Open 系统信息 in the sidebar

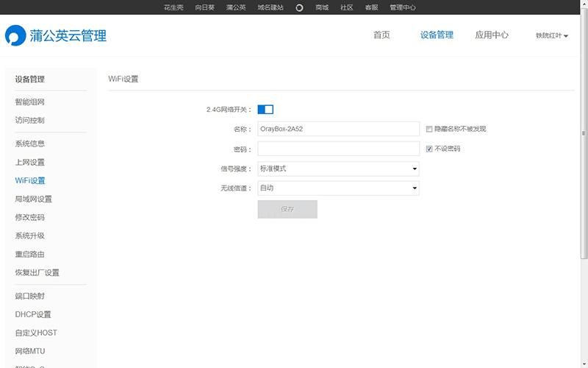(30, 144)
